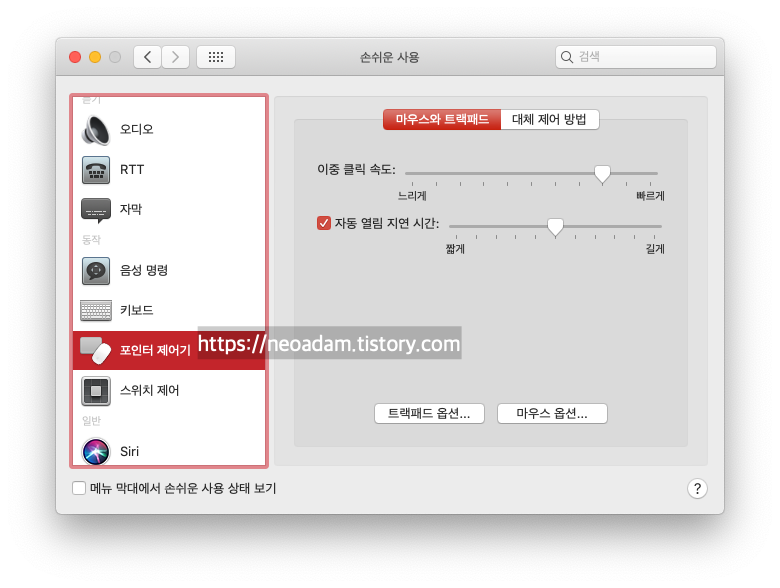Click the 키보드 label in sidebar
The height and width of the screenshot is (588, 780).
(137, 310)
